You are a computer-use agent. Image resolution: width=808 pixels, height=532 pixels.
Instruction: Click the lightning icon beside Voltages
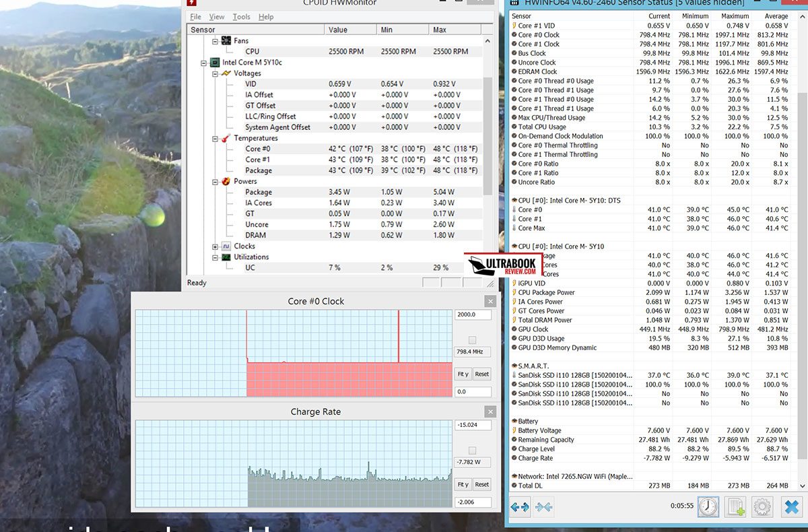[226, 73]
